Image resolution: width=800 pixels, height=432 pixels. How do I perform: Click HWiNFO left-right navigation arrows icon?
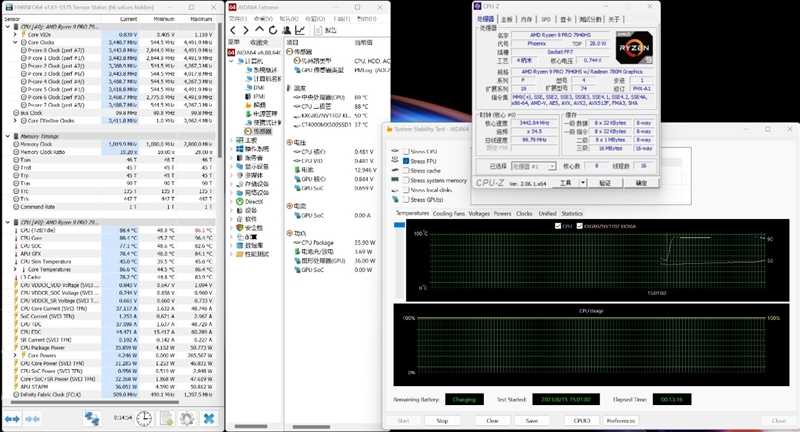tap(13, 418)
